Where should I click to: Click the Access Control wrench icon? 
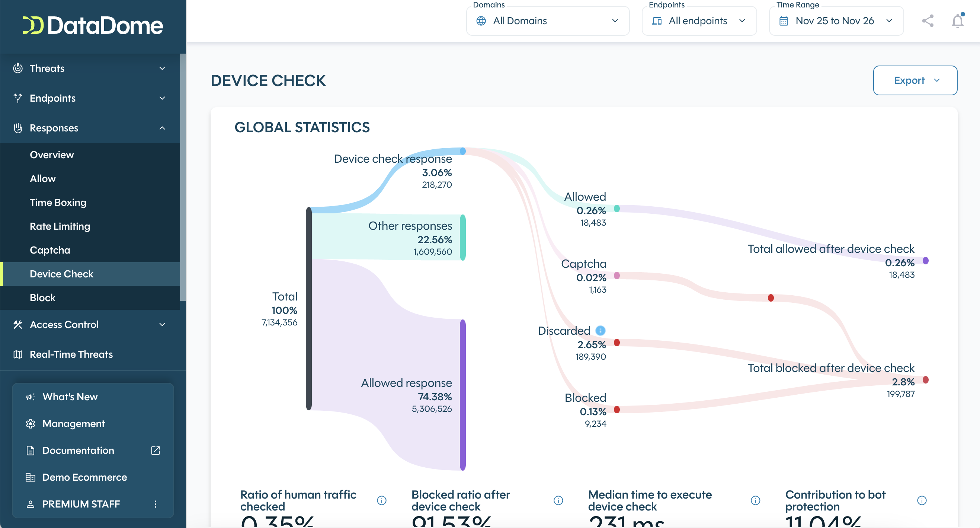[18, 325]
